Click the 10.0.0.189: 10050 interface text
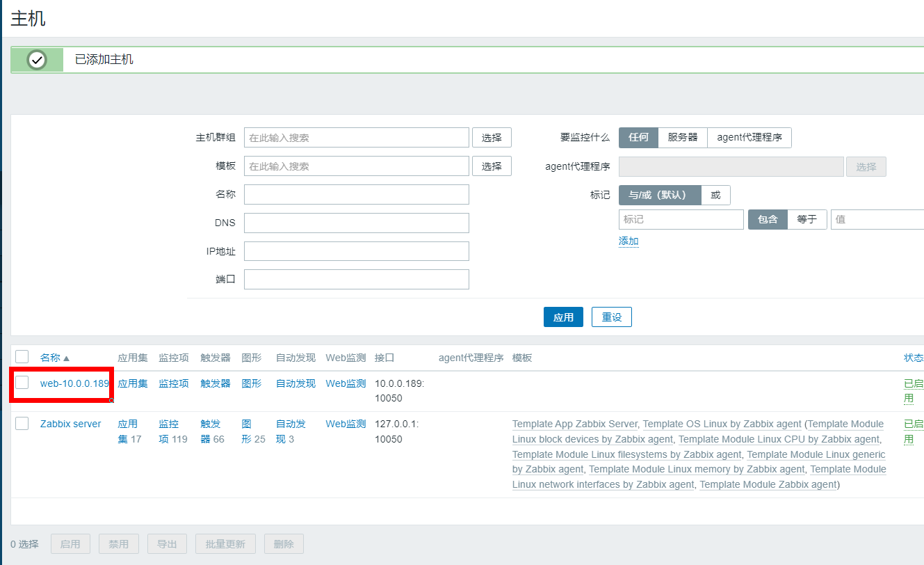Screen dimensions: 924x565 pos(399,391)
